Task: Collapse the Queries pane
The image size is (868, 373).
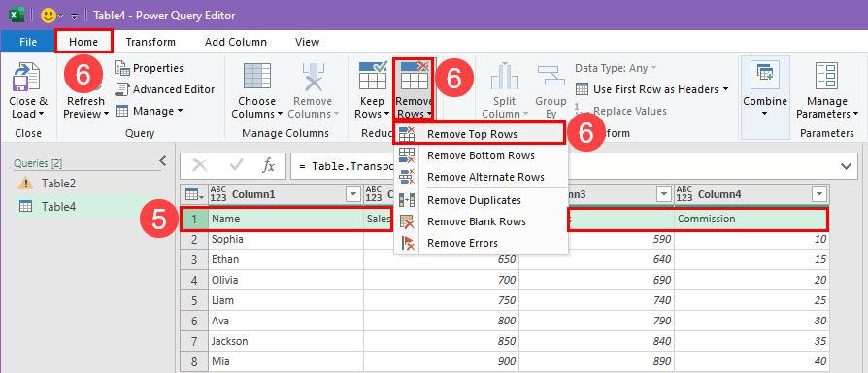Action: coord(163,161)
